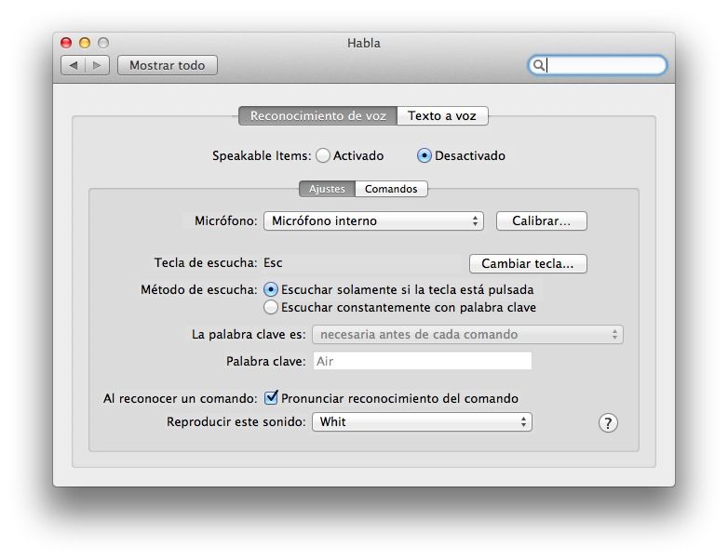This screenshot has height=560, width=728.
Task: Set Speakable Items to Activado
Action: coord(323,156)
